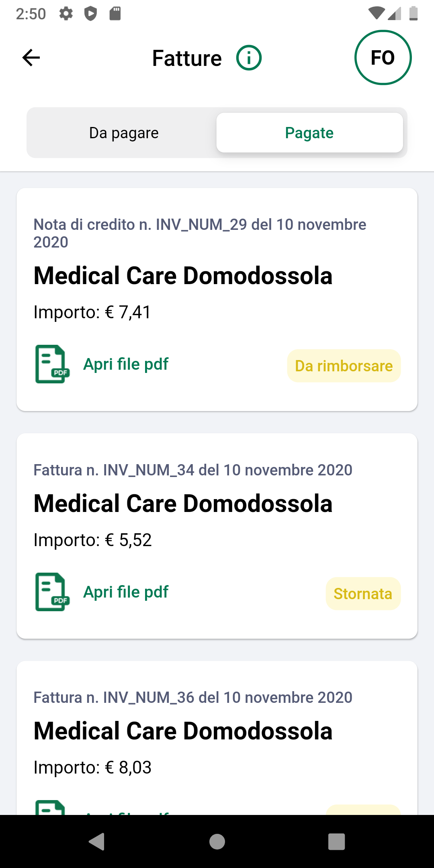The width and height of the screenshot is (434, 868).
Task: Open Apri file pdf for credit note INV_NUM_29
Action: [126, 364]
